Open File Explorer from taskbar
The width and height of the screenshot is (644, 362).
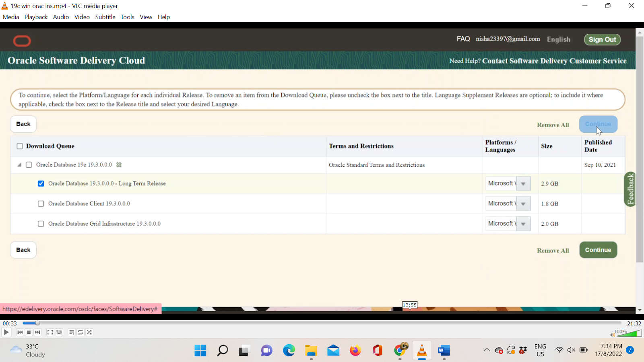(311, 351)
